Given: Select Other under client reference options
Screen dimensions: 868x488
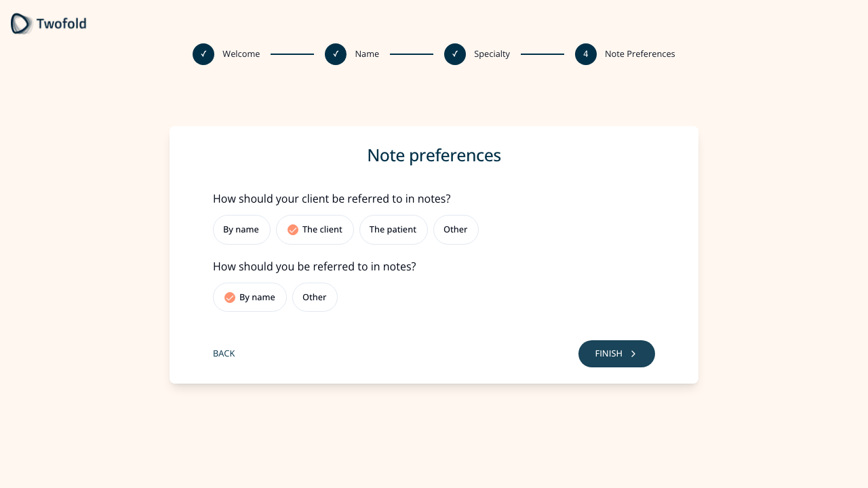Looking at the screenshot, I should [x=456, y=230].
